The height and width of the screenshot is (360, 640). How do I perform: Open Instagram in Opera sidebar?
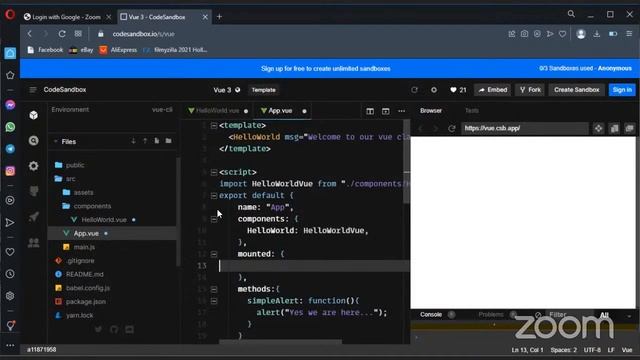10,171
